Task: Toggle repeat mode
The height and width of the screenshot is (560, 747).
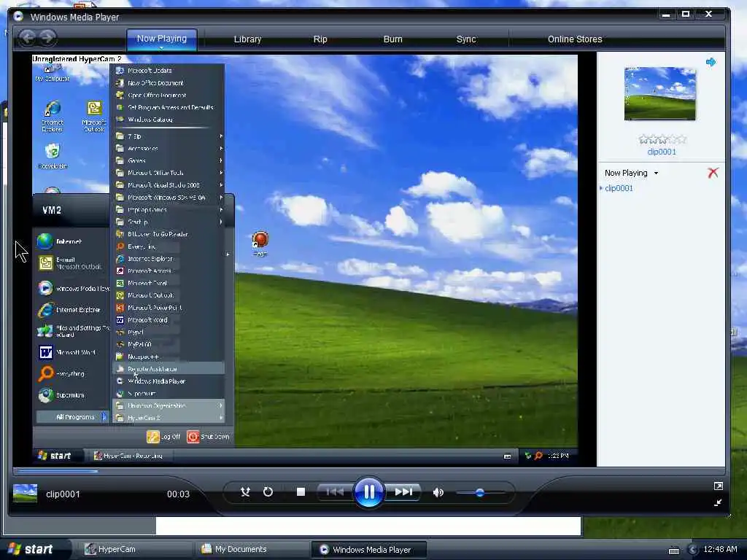Action: point(268,492)
